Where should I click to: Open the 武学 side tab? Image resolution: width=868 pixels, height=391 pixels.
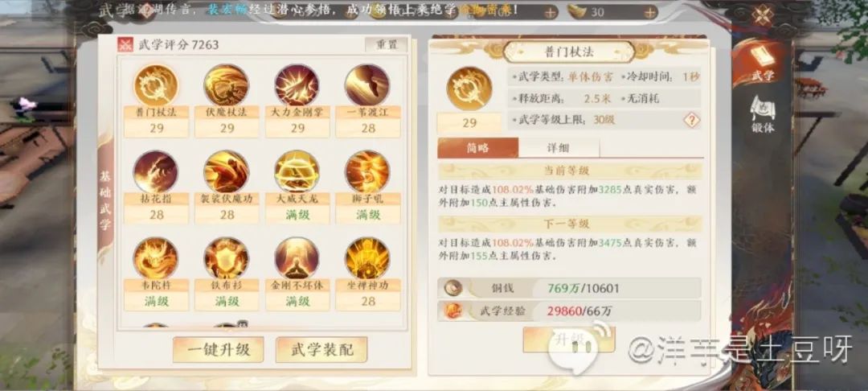click(x=762, y=63)
